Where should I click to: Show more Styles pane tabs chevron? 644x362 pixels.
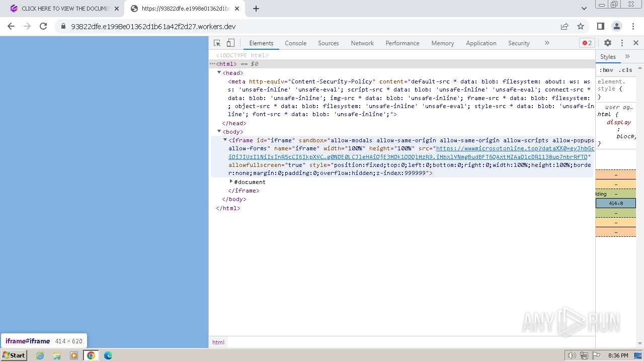coord(627,57)
